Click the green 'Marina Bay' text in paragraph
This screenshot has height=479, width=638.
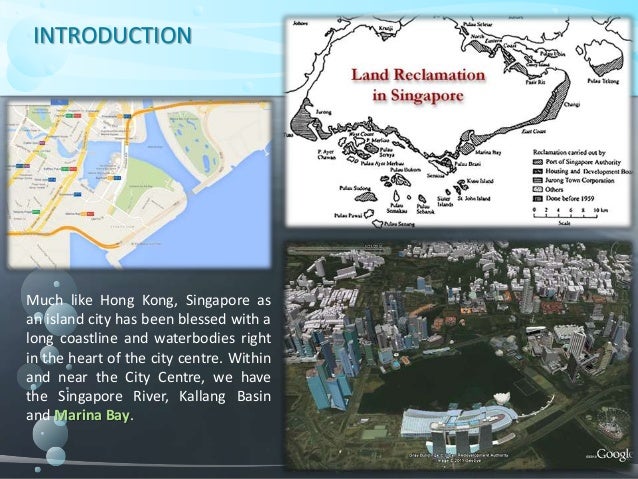92,416
